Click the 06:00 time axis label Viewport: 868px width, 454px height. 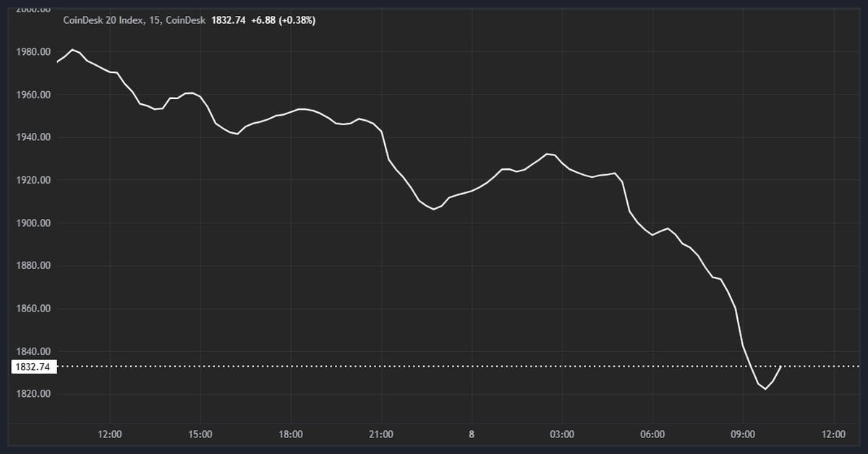click(x=653, y=434)
